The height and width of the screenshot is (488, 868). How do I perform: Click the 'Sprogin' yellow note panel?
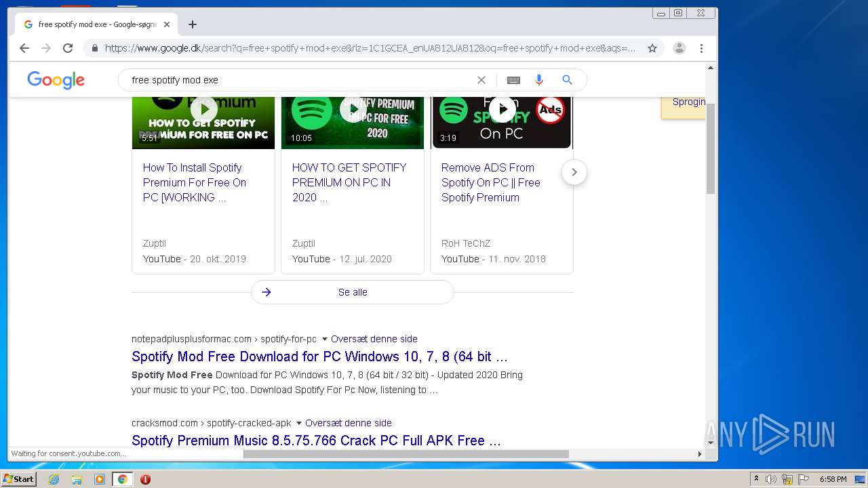click(684, 108)
